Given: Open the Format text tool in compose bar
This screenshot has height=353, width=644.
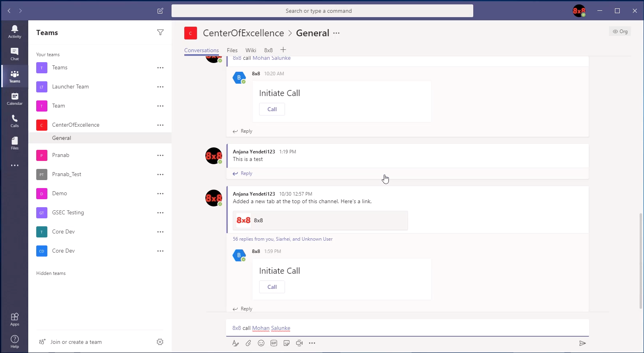Looking at the screenshot, I should pos(236,343).
